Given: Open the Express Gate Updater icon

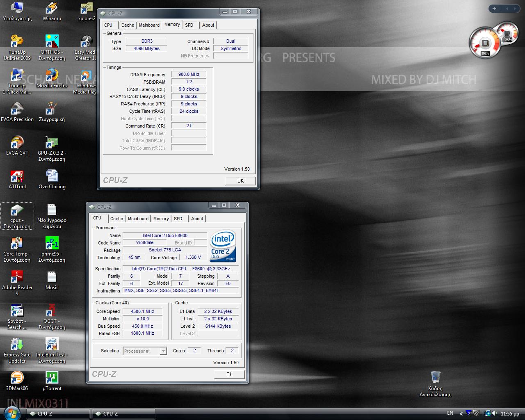Looking at the screenshot, I should click(x=17, y=351).
